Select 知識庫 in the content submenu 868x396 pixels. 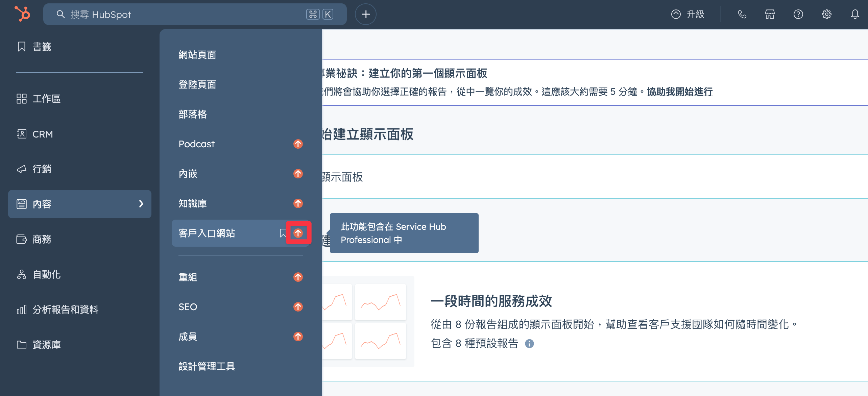click(x=193, y=203)
